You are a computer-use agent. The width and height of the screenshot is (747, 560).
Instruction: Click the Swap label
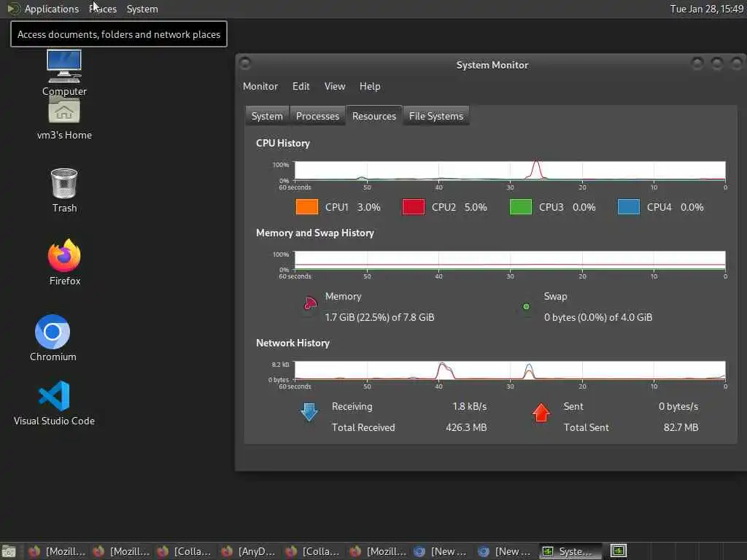(x=555, y=296)
